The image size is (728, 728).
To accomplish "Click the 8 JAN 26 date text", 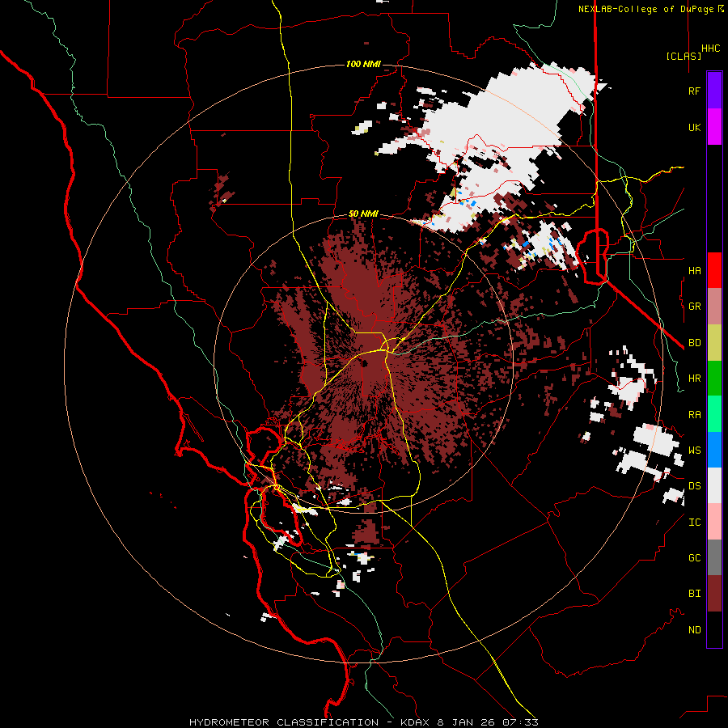I will pos(467,722).
